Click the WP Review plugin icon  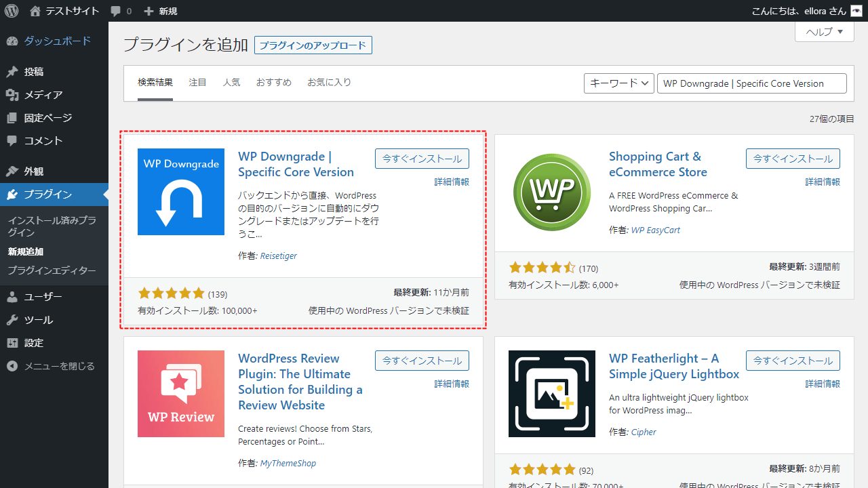point(181,394)
